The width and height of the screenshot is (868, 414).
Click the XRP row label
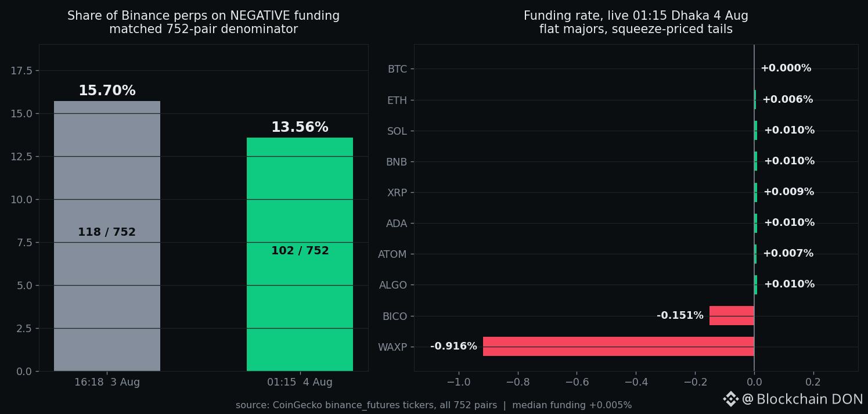397,193
